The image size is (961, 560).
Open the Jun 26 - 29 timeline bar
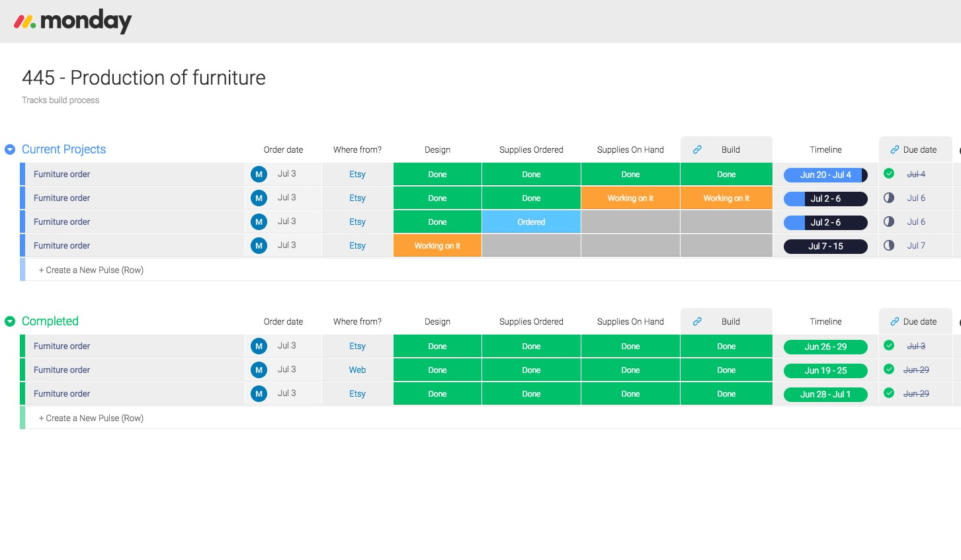coord(825,347)
